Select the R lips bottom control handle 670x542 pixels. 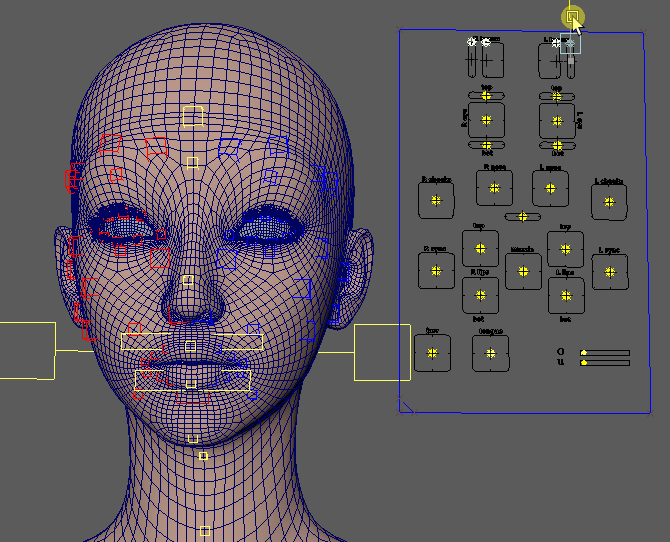(x=480, y=295)
